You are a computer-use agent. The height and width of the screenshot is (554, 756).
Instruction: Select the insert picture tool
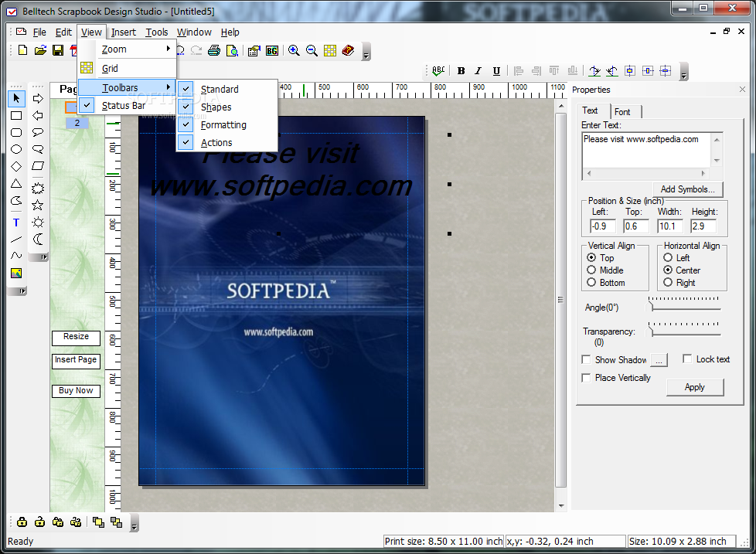pos(16,274)
